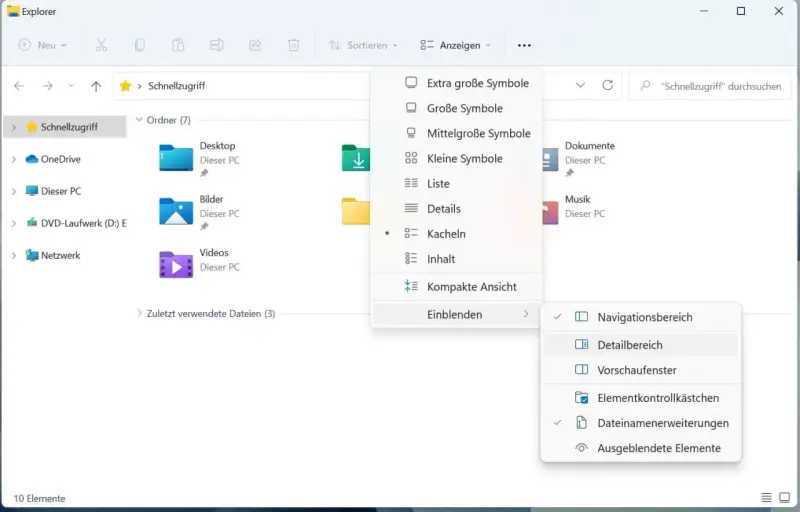
Task: Click the Delete trash icon
Action: tap(293, 45)
